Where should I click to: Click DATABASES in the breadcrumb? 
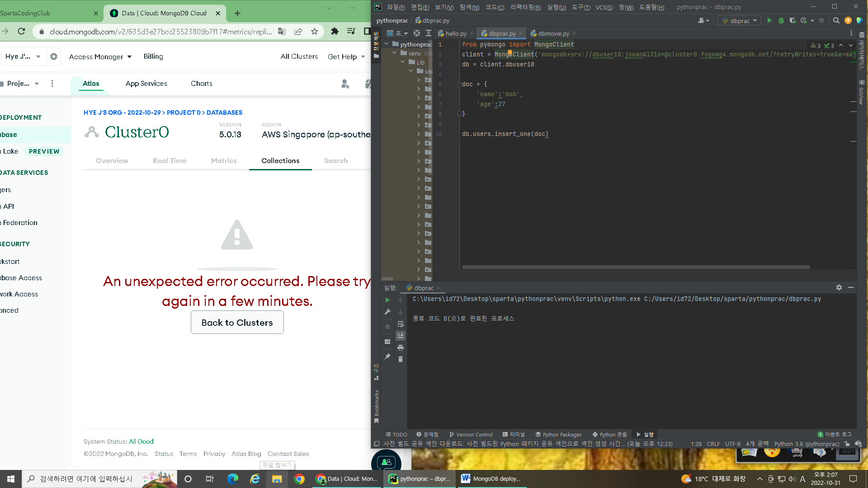tap(225, 113)
